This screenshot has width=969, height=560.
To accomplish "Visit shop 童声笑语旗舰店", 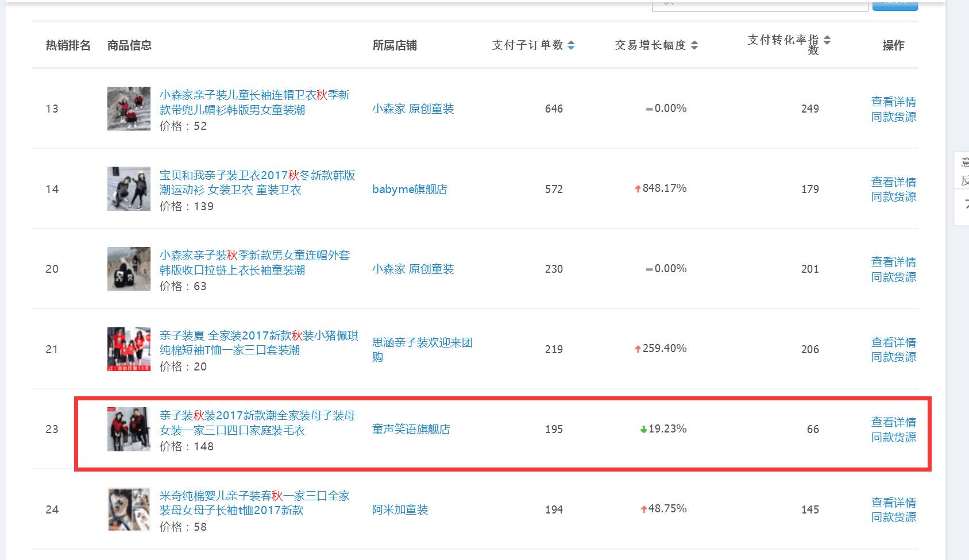I will point(411,429).
